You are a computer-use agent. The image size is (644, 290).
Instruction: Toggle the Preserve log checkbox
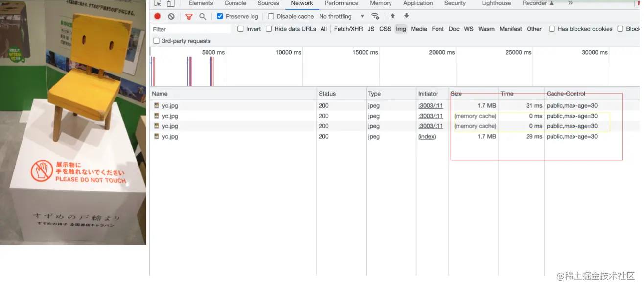(x=220, y=16)
